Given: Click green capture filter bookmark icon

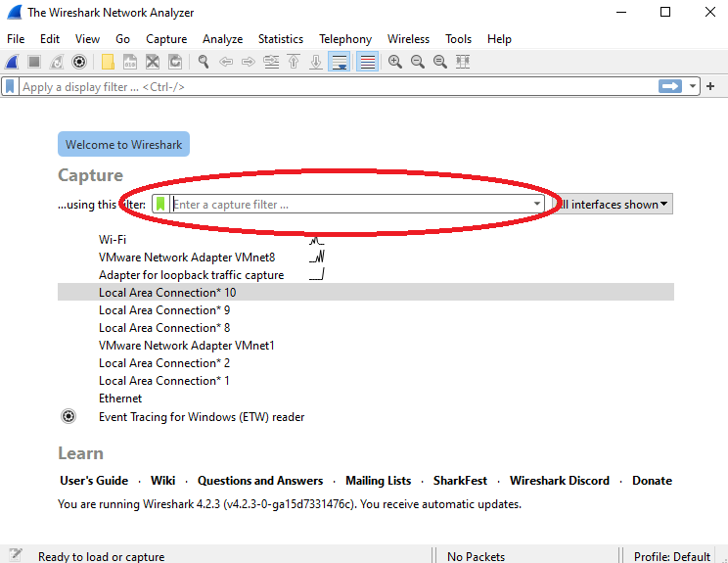Looking at the screenshot, I should point(160,205).
